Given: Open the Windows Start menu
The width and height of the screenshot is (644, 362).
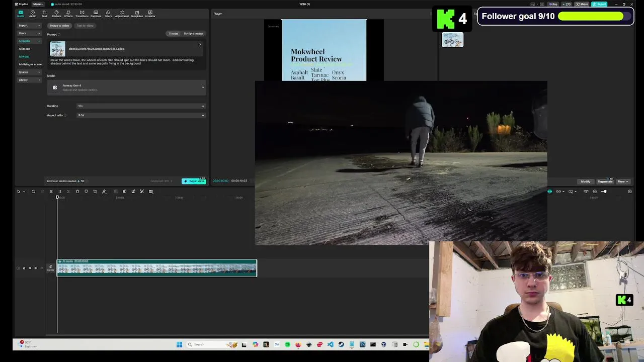Looking at the screenshot, I should tap(179, 344).
